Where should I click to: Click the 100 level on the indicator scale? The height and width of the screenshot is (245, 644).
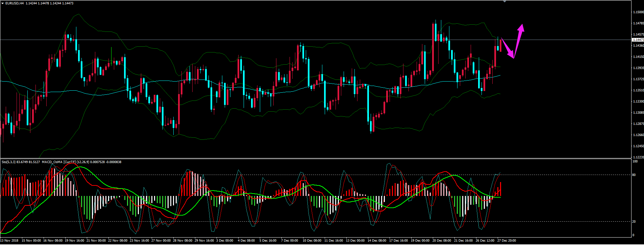[635, 161]
